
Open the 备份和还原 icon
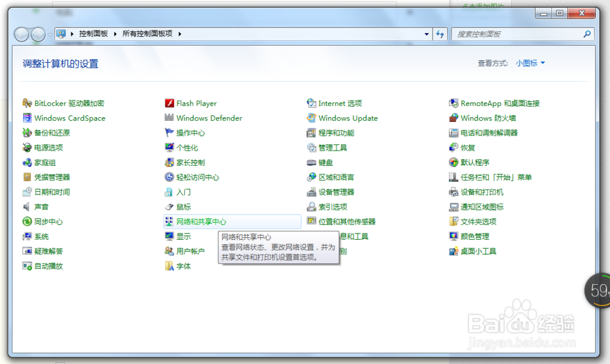pos(27,132)
